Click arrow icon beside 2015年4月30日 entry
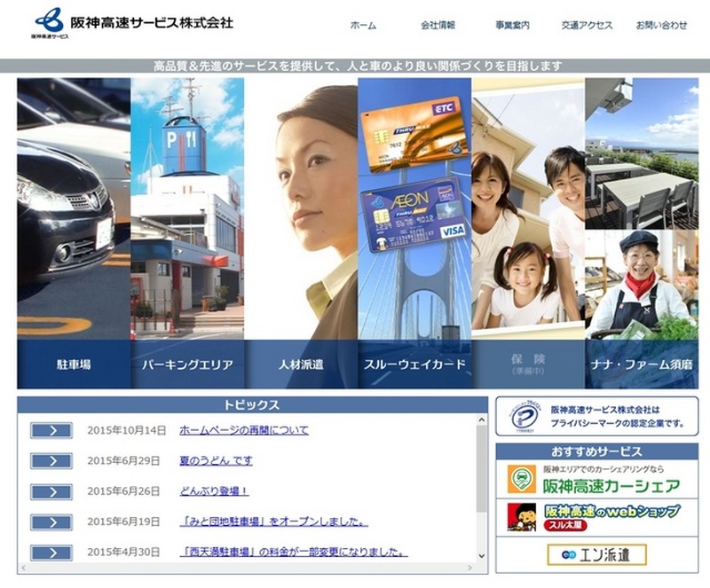Viewport: 710px width, 588px height. pos(51,552)
